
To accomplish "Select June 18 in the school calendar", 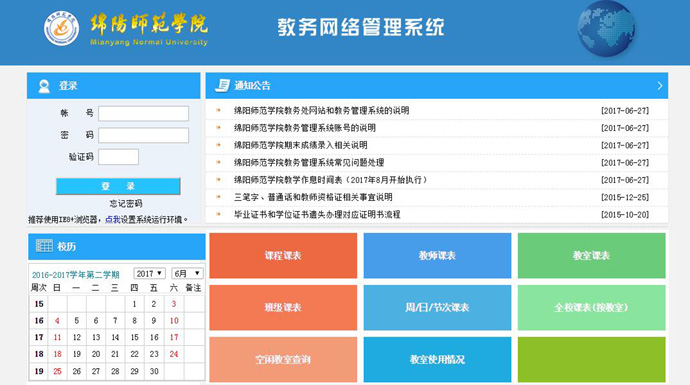I will click(57, 354).
